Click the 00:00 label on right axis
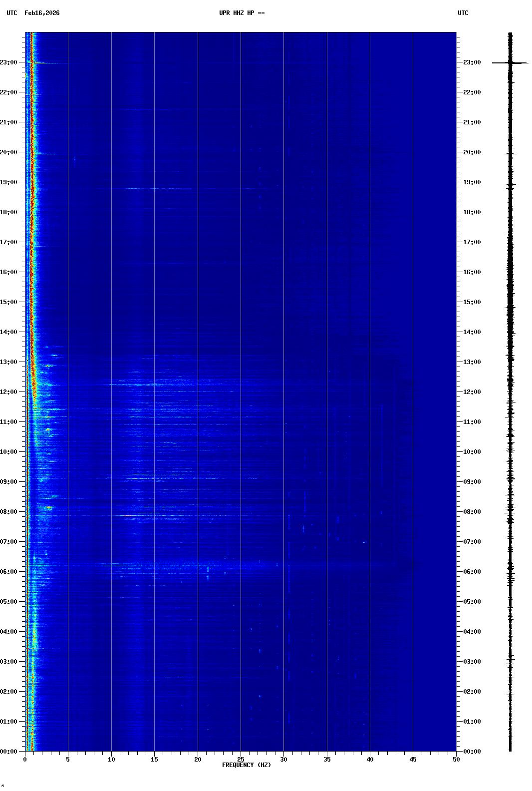 pos(472,752)
